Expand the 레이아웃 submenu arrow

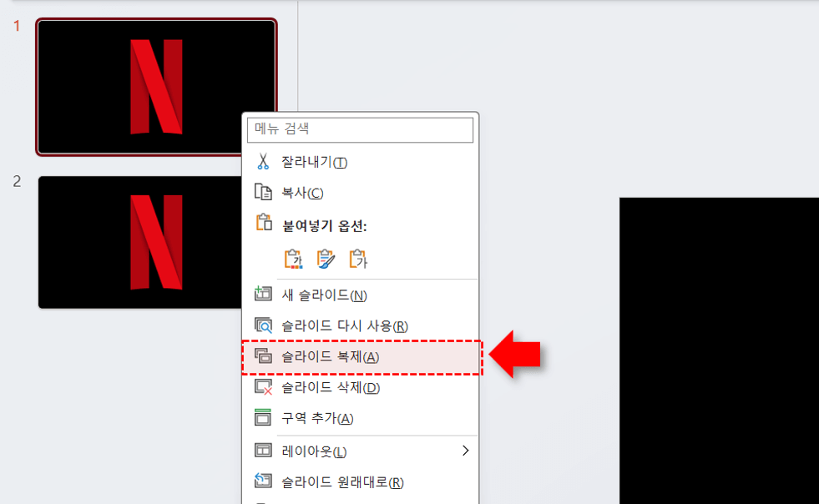(x=465, y=451)
